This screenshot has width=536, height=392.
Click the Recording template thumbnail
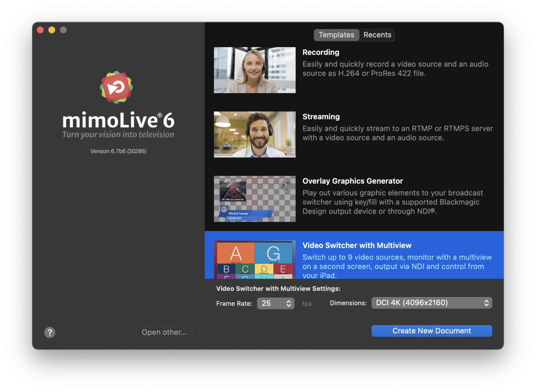point(254,70)
